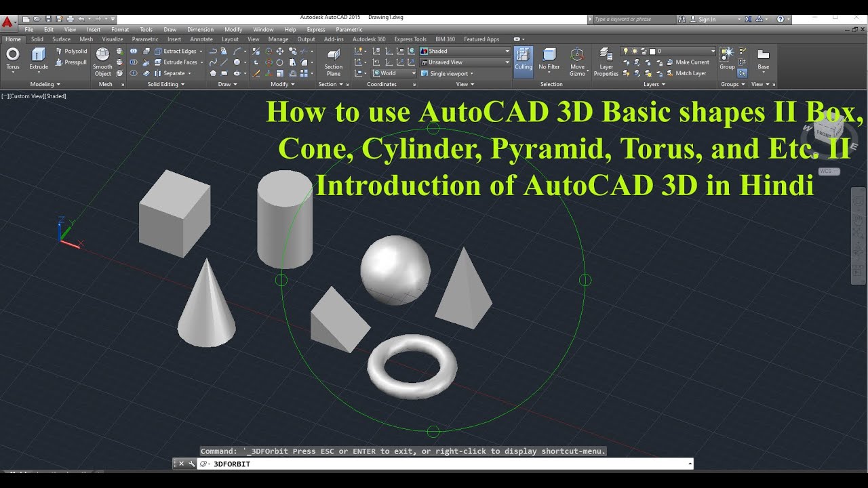Expand the Layers panel dropdown

(654, 85)
